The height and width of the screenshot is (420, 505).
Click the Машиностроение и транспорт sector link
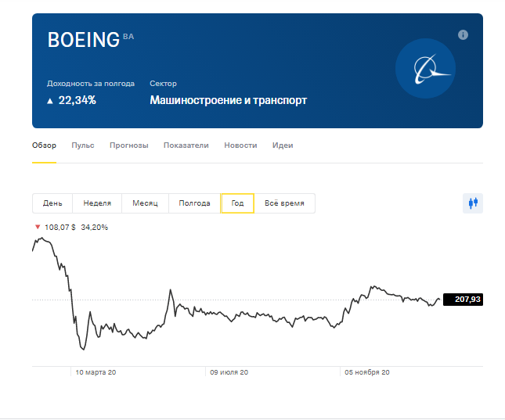click(228, 100)
